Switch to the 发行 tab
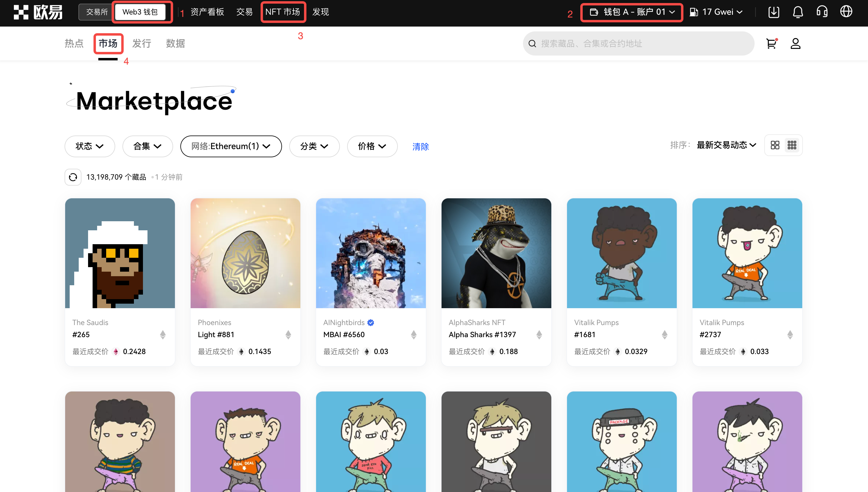 141,43
